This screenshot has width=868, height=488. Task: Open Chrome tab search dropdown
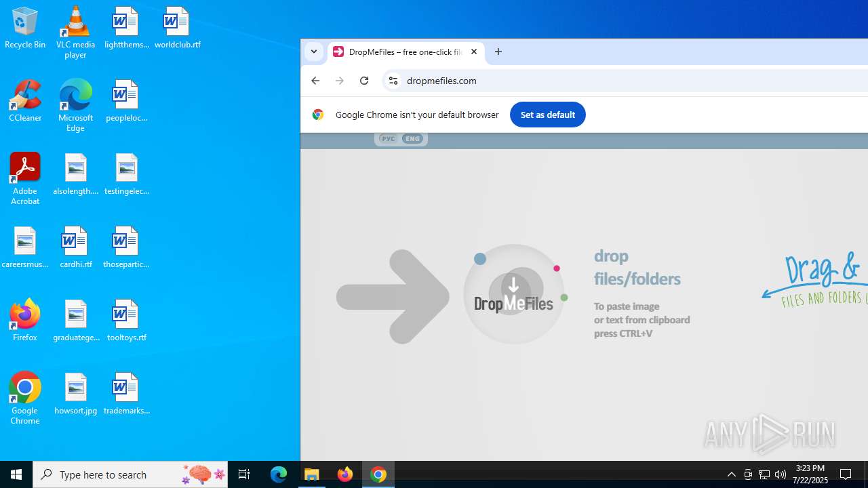314,52
